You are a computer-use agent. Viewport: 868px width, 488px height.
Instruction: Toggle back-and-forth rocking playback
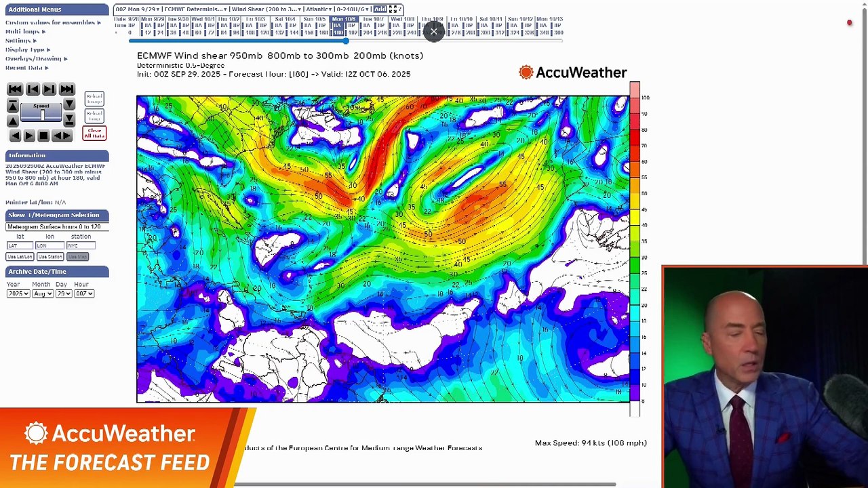coord(62,136)
